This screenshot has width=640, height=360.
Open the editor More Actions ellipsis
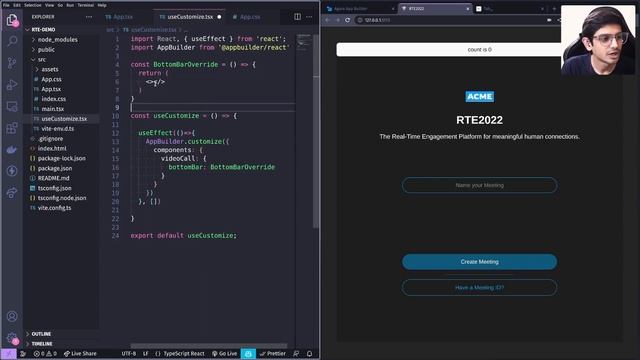[x=309, y=17]
